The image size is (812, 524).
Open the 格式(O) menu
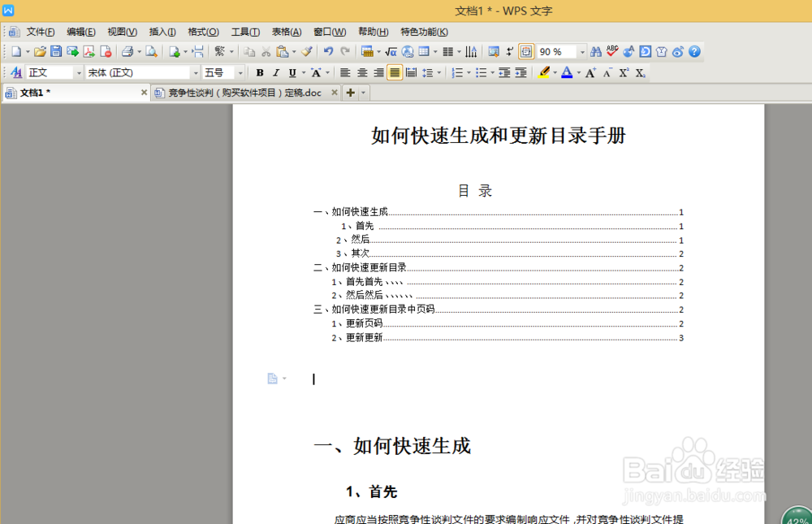point(203,32)
